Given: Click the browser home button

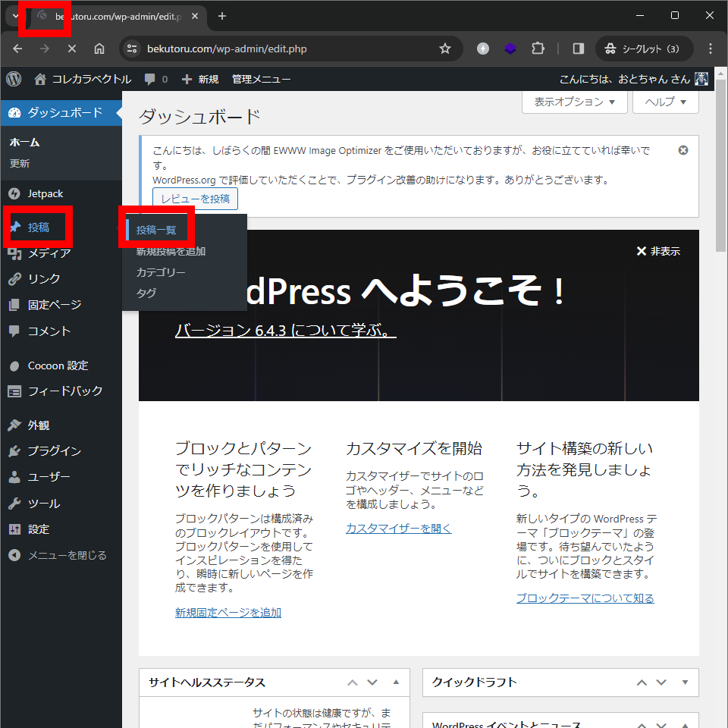Looking at the screenshot, I should click(x=99, y=49).
